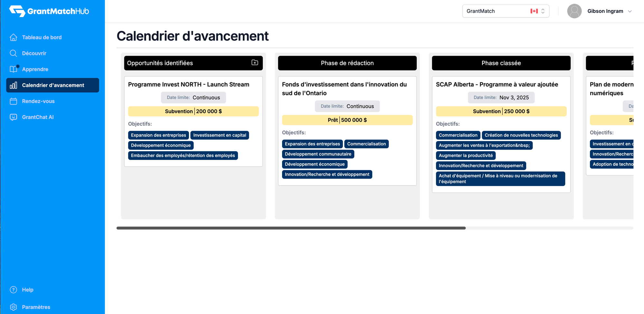The width and height of the screenshot is (644, 314).
Task: Click the Apprendre book icon
Action: click(x=14, y=69)
